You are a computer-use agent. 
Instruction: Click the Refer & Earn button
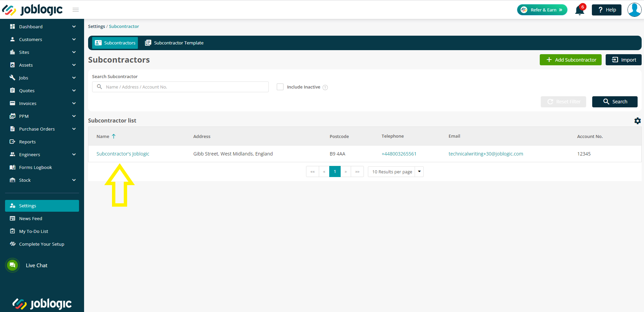click(x=542, y=10)
